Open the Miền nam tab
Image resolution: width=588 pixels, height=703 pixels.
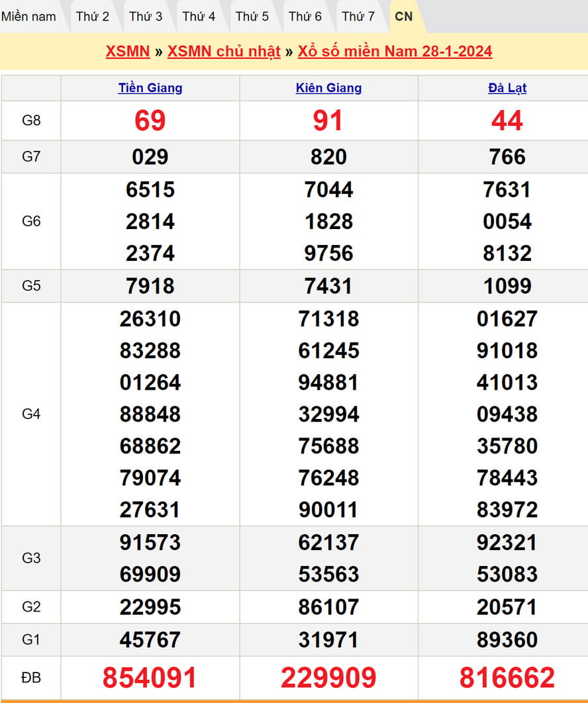(28, 17)
